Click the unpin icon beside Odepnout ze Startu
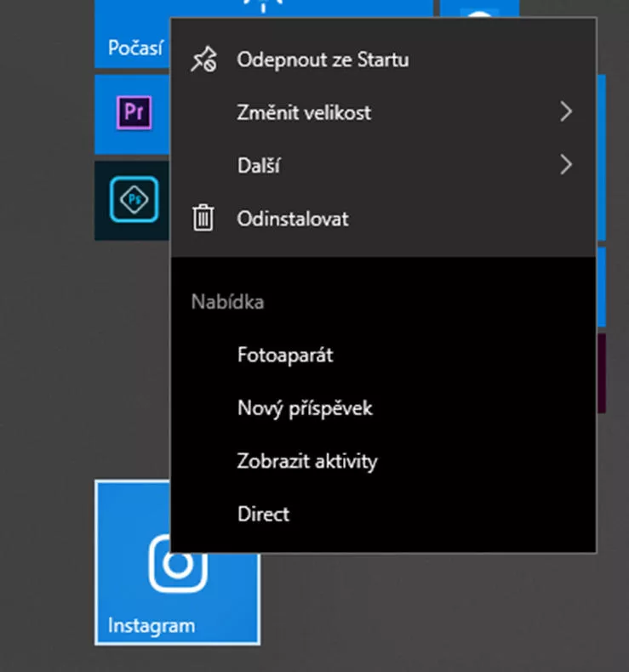This screenshot has height=672, width=629. tap(203, 60)
